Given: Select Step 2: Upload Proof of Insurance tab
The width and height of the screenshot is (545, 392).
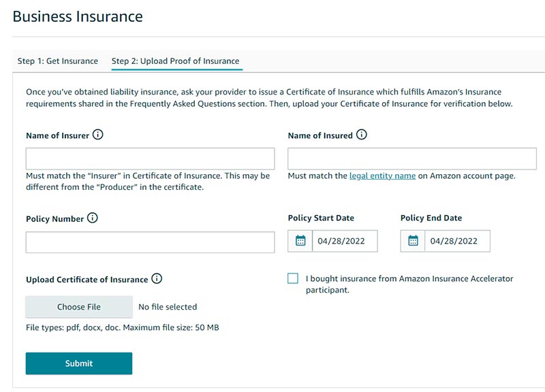Looking at the screenshot, I should pos(175,61).
